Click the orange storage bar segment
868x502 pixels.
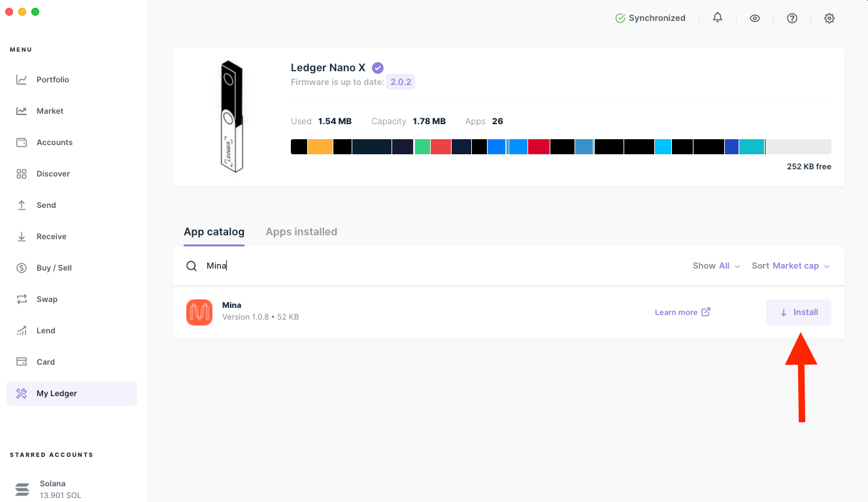point(320,146)
